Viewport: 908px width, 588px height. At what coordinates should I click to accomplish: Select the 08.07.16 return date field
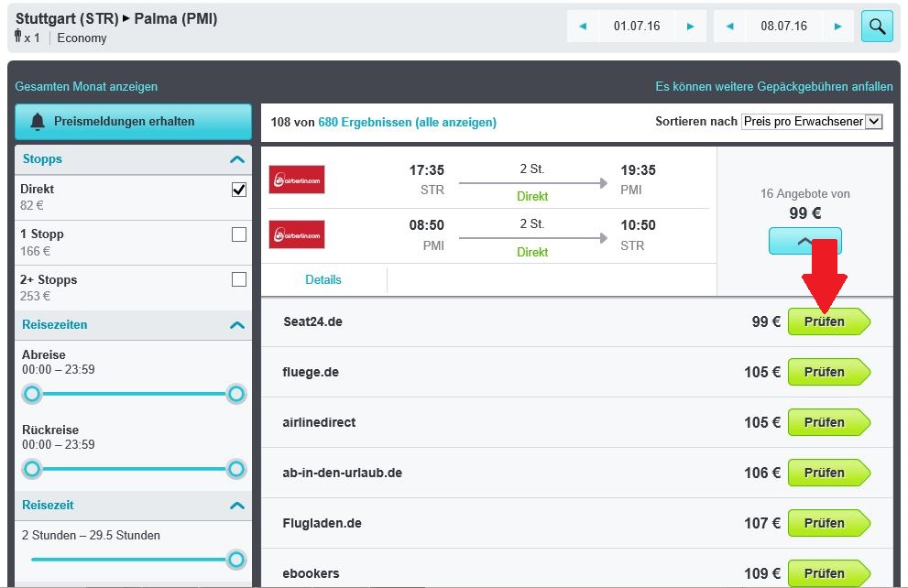[x=783, y=26]
